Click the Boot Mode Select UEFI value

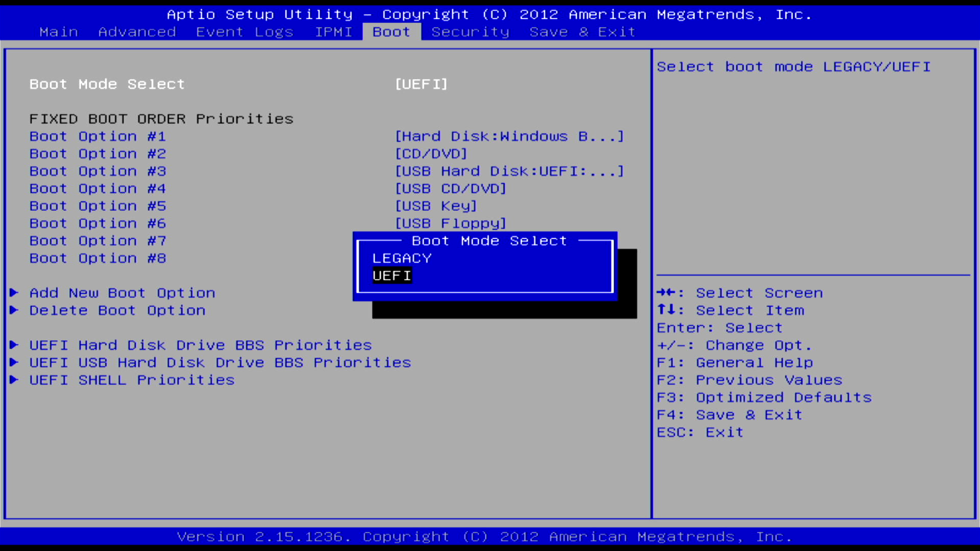pos(421,84)
